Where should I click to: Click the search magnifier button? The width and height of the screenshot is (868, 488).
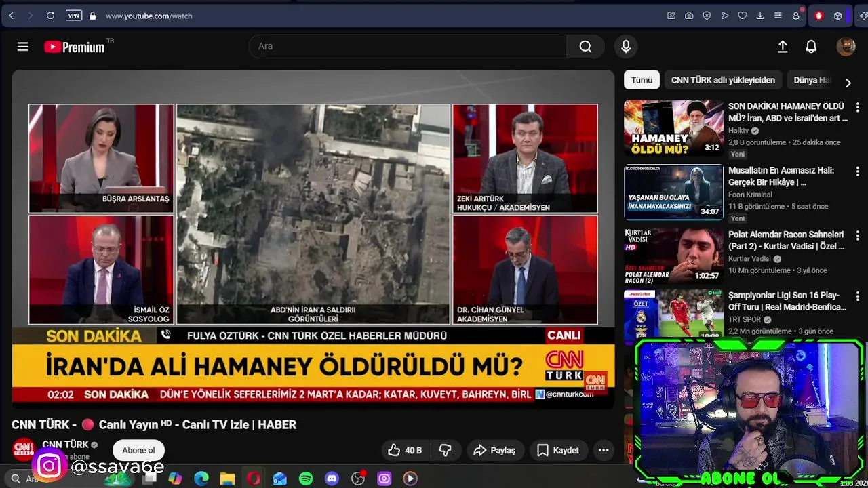pos(586,47)
